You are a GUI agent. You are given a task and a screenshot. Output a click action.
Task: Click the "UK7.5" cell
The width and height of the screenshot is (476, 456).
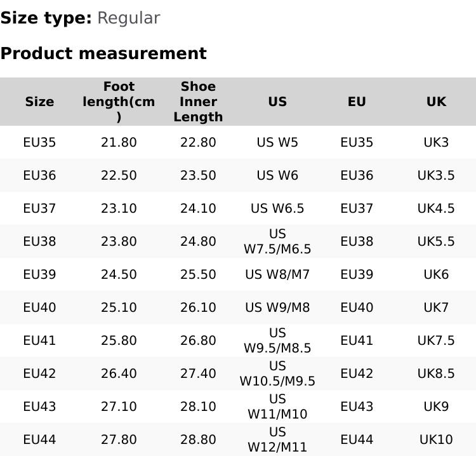pyautogui.click(x=436, y=340)
